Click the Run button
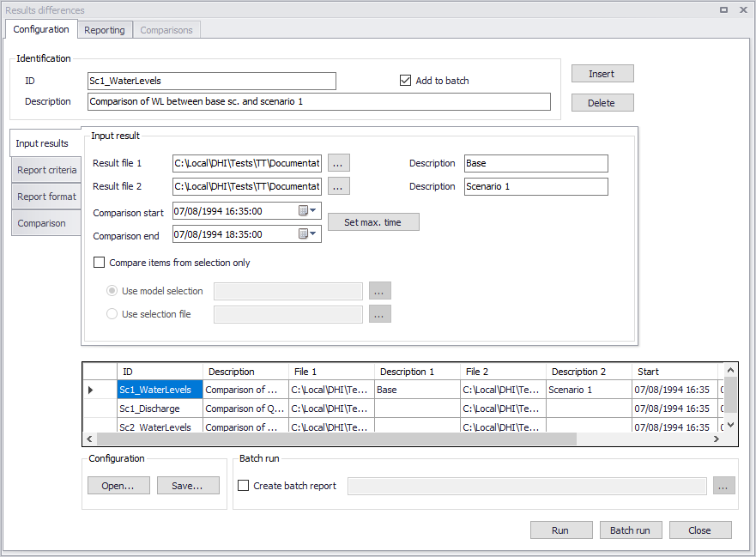756x557 pixels. click(561, 530)
